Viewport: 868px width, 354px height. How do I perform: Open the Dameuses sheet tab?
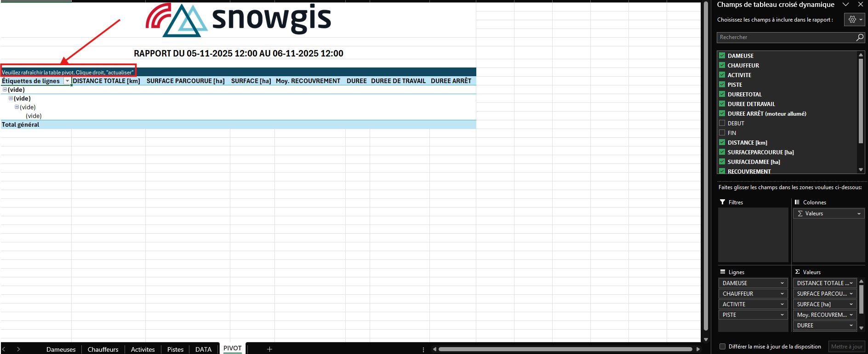coord(61,349)
